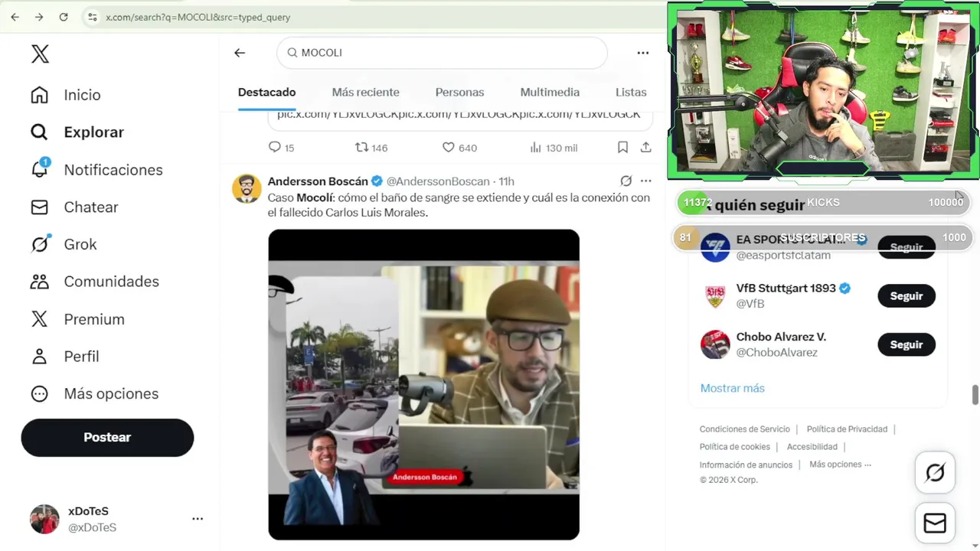Viewport: 980px width, 551px height.
Task: Expand footer Más opciones link
Action: click(x=841, y=465)
